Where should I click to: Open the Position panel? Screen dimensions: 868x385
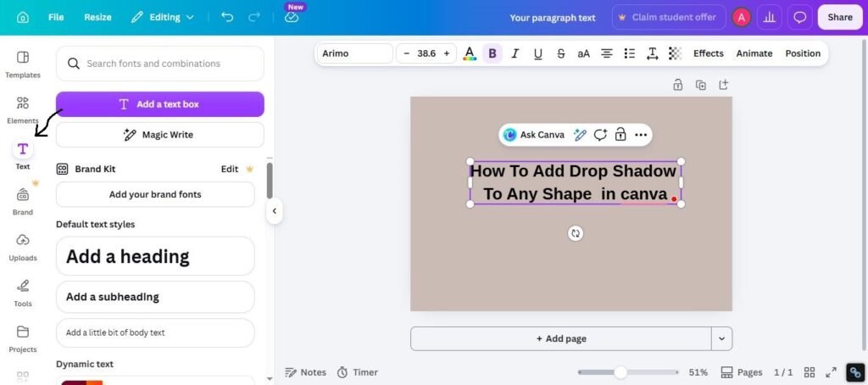point(803,53)
